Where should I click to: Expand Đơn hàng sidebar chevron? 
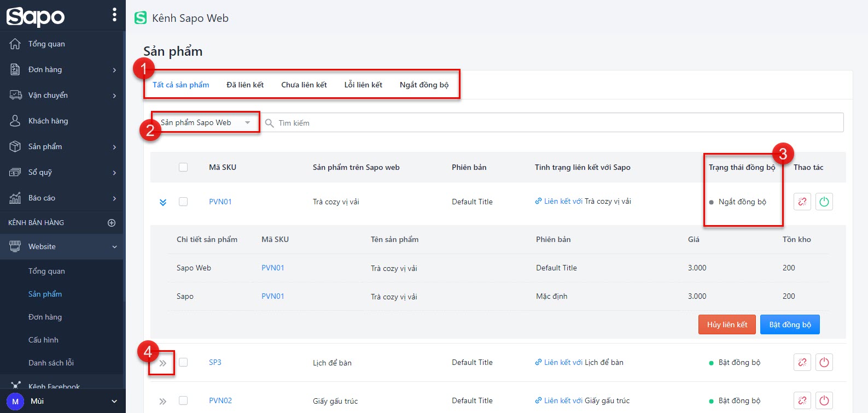coord(114,70)
